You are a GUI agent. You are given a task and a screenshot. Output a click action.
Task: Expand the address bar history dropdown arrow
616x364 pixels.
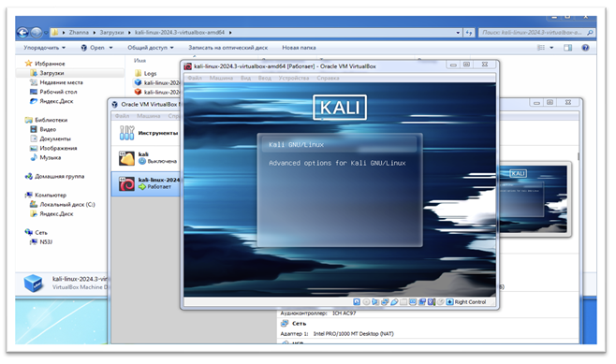coord(458,33)
